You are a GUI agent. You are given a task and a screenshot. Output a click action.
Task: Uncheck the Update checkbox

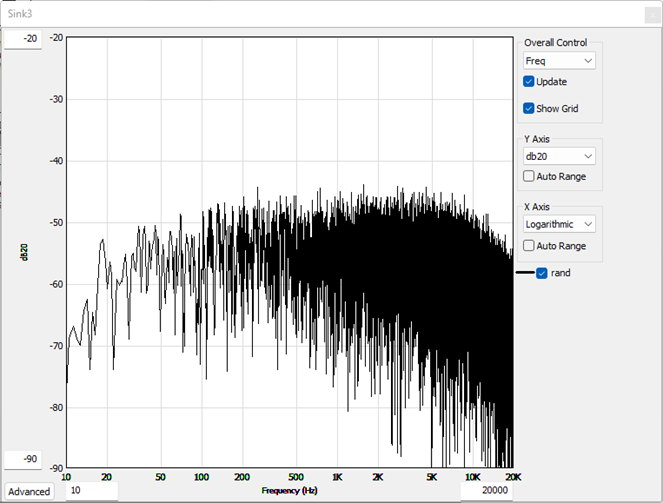[x=529, y=82]
